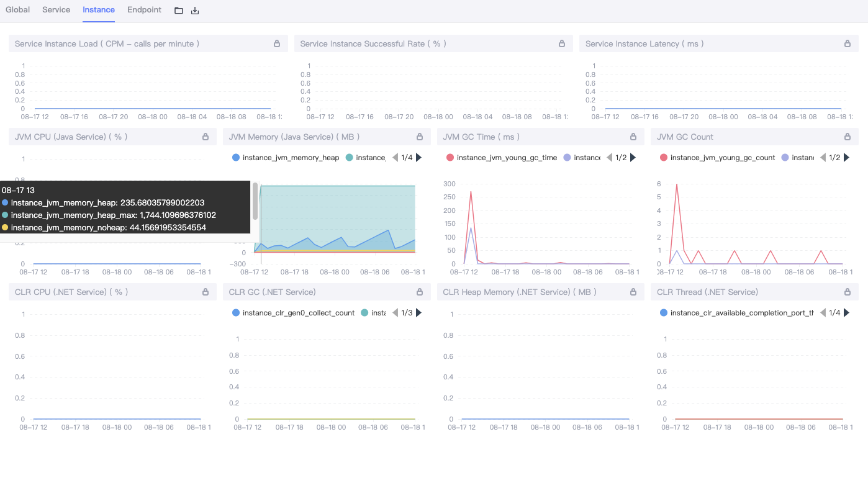Go to next legend page in CLR GC
Viewport: 868px width, 488px height.
click(418, 313)
